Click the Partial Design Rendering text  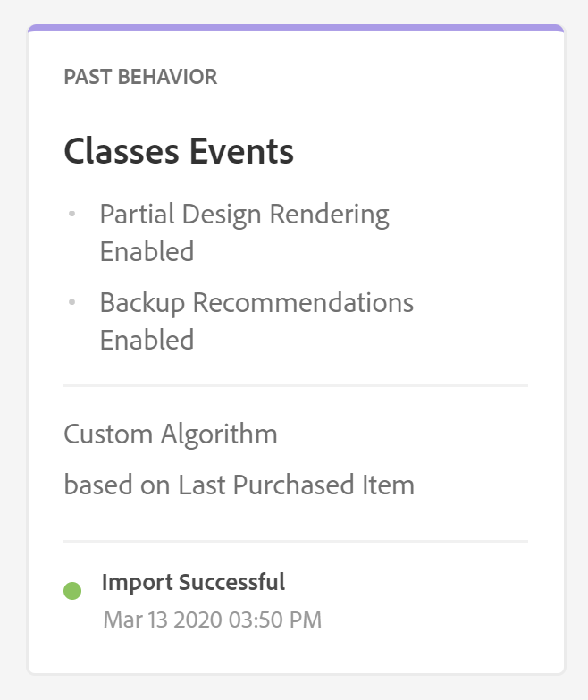coord(244,215)
